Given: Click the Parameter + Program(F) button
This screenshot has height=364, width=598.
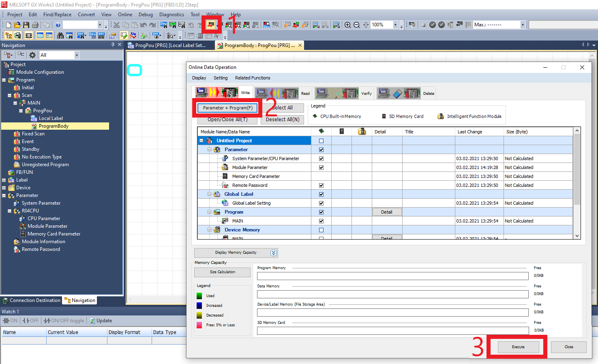Looking at the screenshot, I should pos(227,108).
